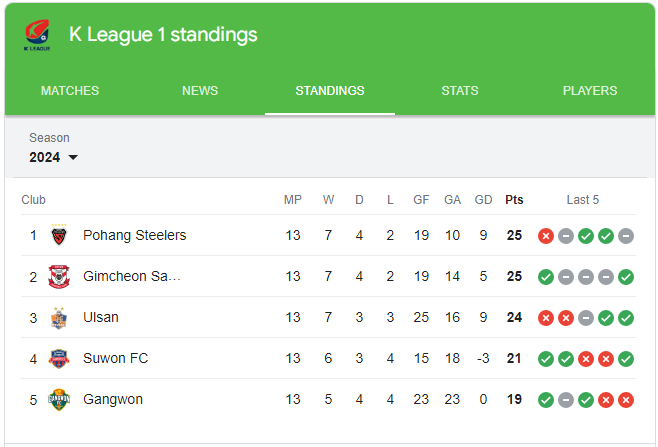This screenshot has height=447, width=658.
Task: Open the Stats tab
Action: coord(460,91)
